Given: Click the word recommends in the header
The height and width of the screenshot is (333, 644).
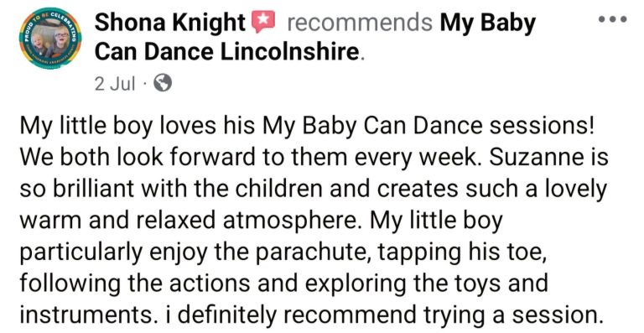Looking at the screenshot, I should coord(360,22).
